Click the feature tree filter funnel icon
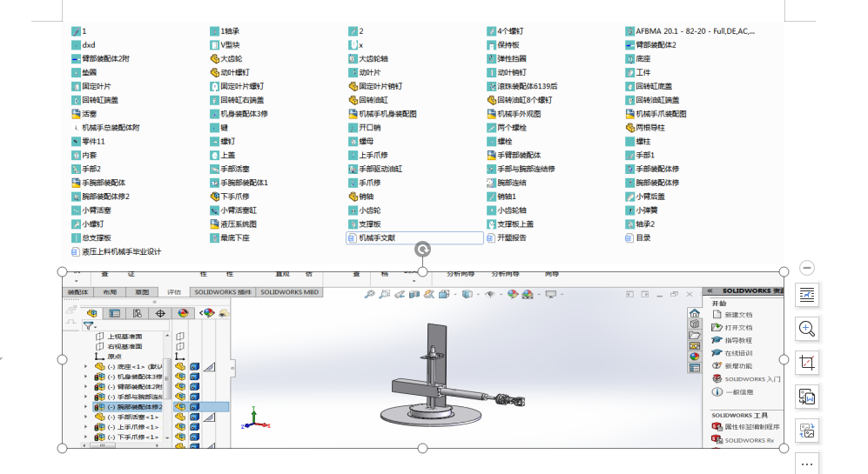 coord(89,327)
